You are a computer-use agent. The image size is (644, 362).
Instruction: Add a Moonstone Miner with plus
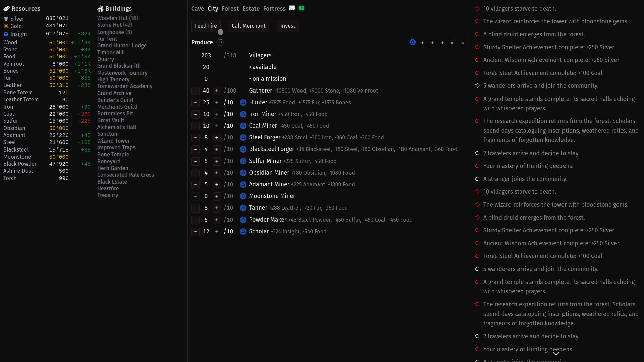tap(217, 196)
